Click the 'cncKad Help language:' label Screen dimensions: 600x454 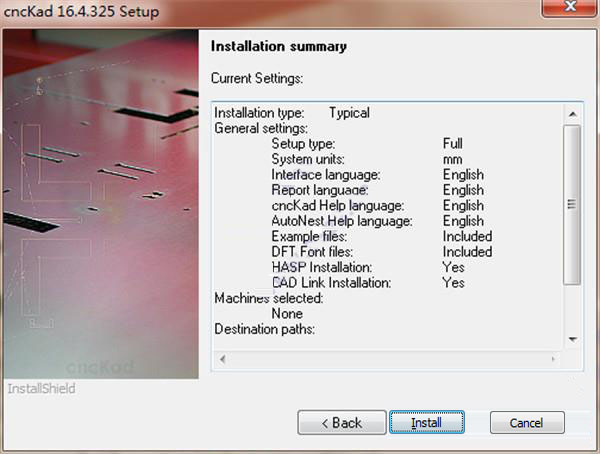(x=338, y=206)
